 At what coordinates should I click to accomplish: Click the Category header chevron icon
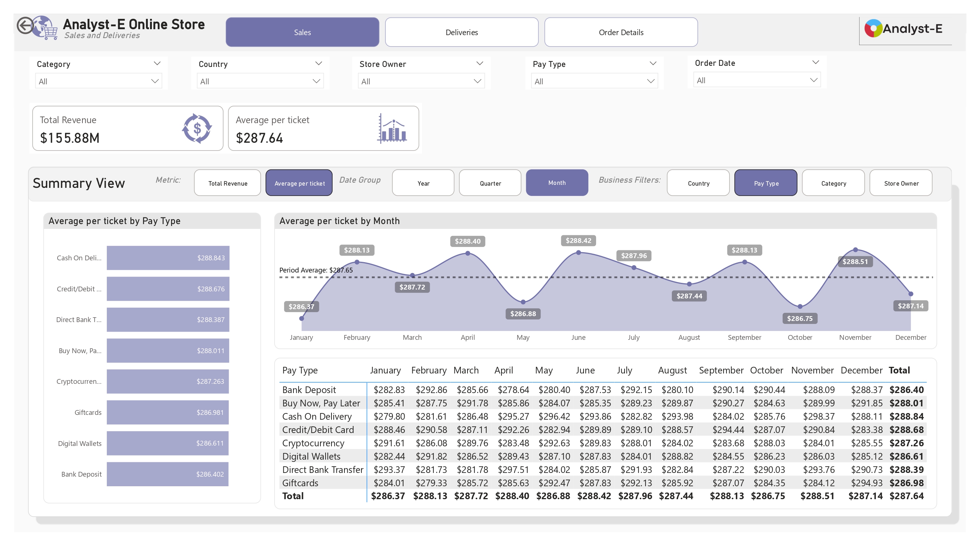[x=157, y=64]
